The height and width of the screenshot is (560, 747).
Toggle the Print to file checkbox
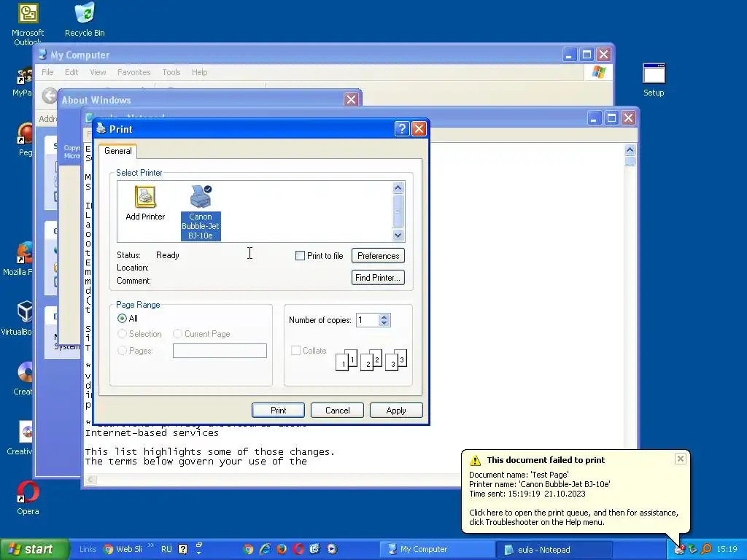(300, 256)
